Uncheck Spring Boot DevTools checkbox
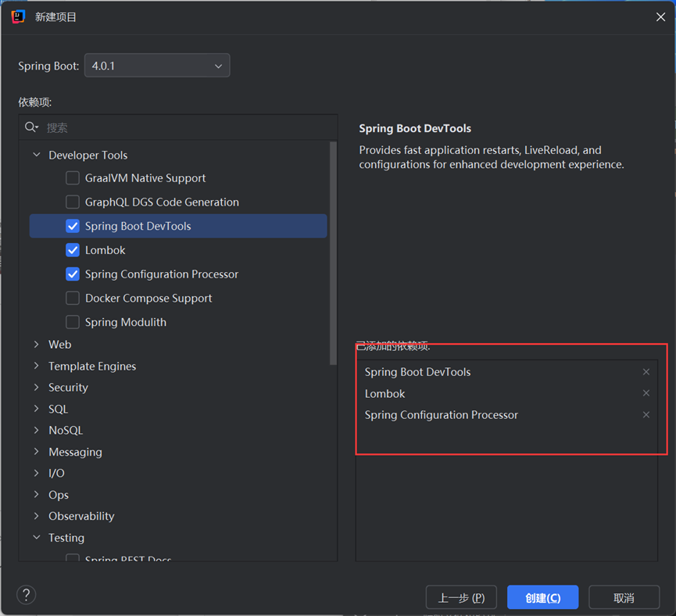Image resolution: width=676 pixels, height=616 pixels. coord(73,226)
